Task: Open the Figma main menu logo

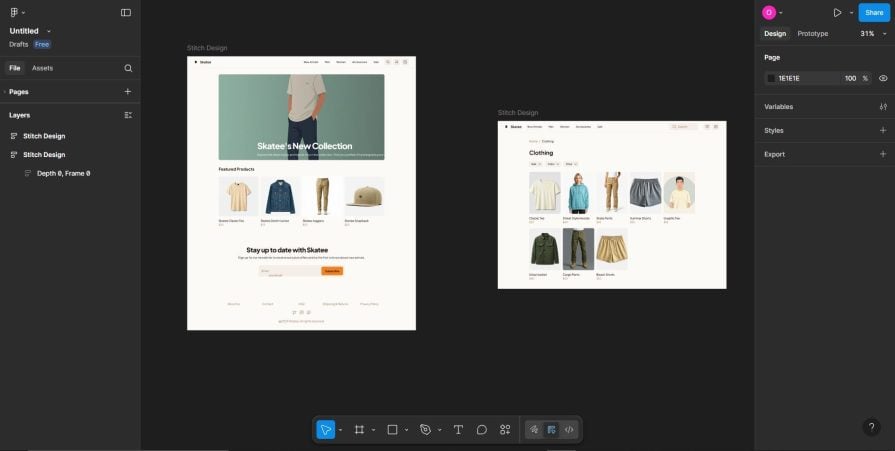Action: coord(14,13)
